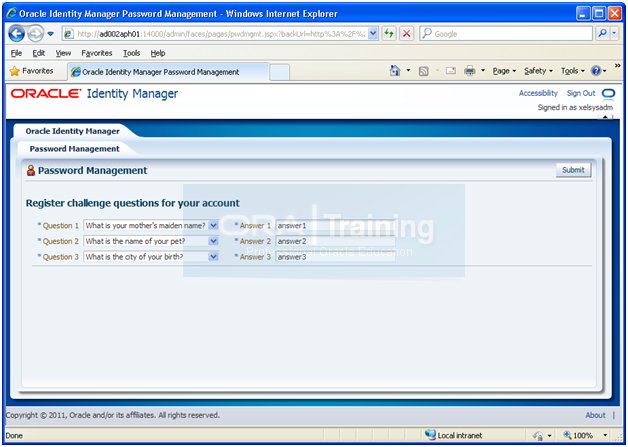Open the File menu
Viewport: 628px width, 447px height.
click(x=16, y=53)
